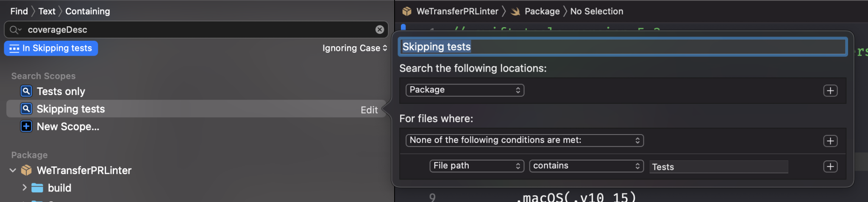Open the search magnifier options menu
This screenshot has width=868, height=202.
coord(15,30)
